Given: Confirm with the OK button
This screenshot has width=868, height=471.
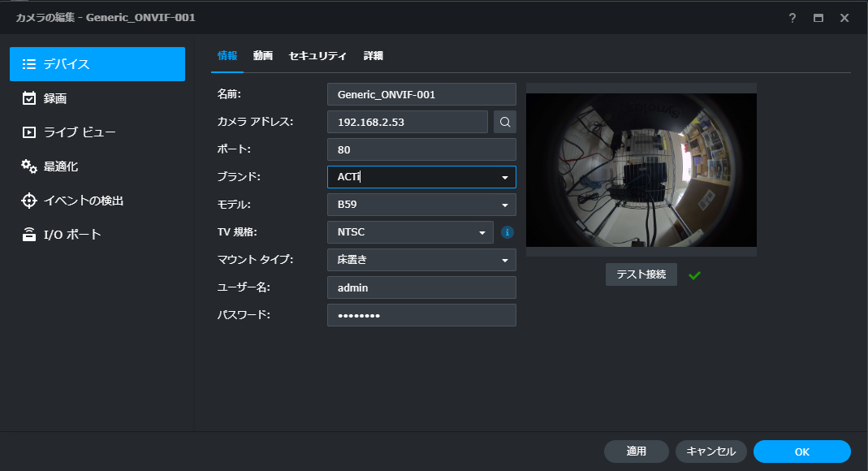Looking at the screenshot, I should 802,452.
